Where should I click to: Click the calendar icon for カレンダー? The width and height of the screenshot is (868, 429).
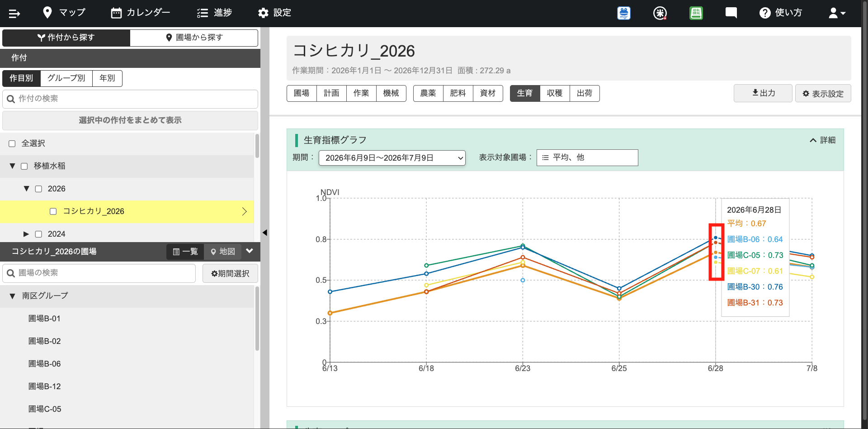tap(116, 13)
